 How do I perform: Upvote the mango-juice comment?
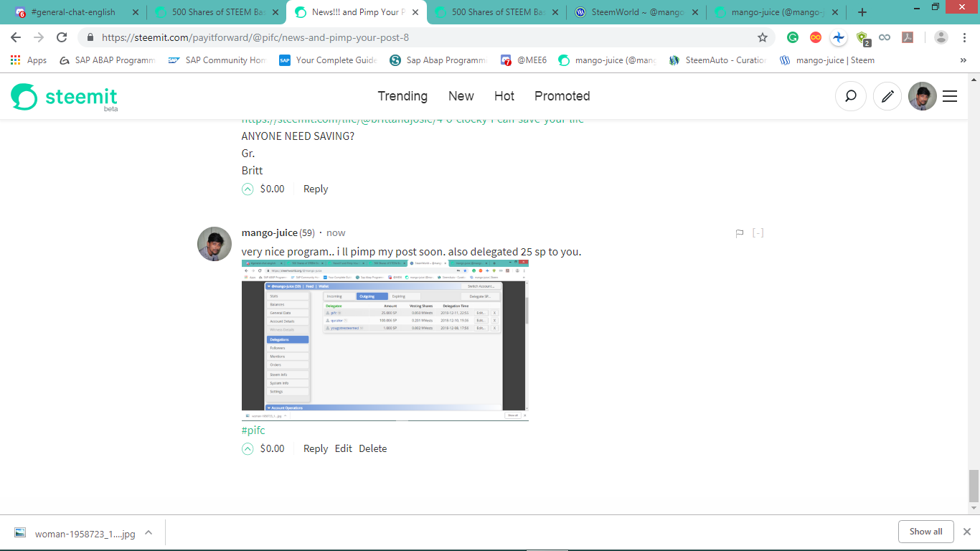coord(248,449)
